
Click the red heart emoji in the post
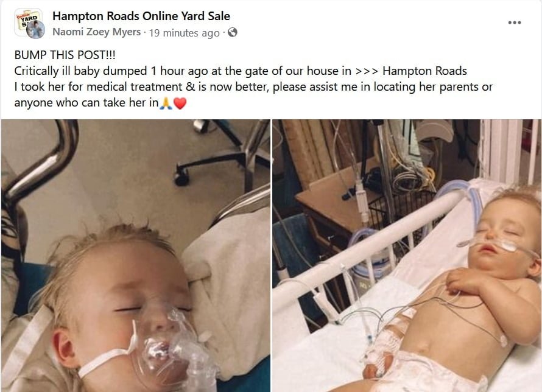[180, 103]
